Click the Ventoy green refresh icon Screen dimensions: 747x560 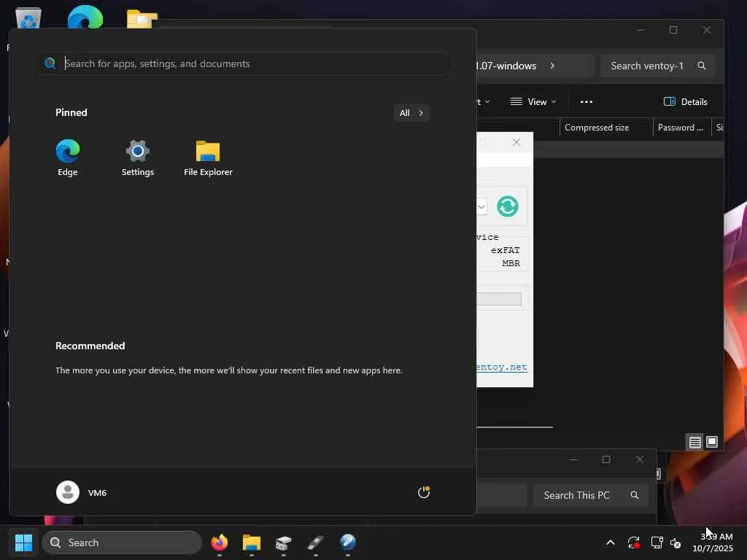pos(508,206)
